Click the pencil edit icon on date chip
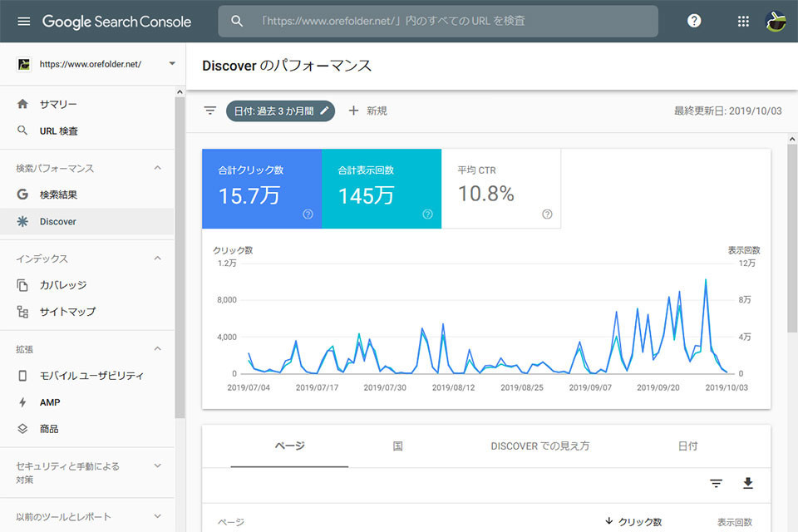 (324, 111)
